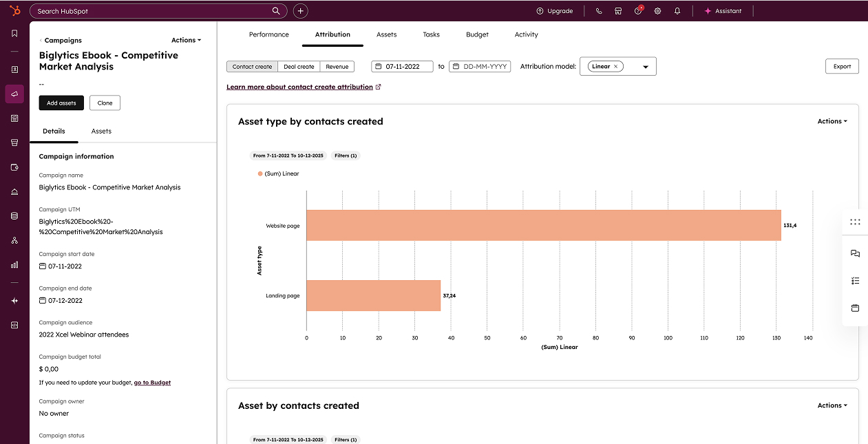Click the Export button
The image size is (868, 444).
(842, 67)
